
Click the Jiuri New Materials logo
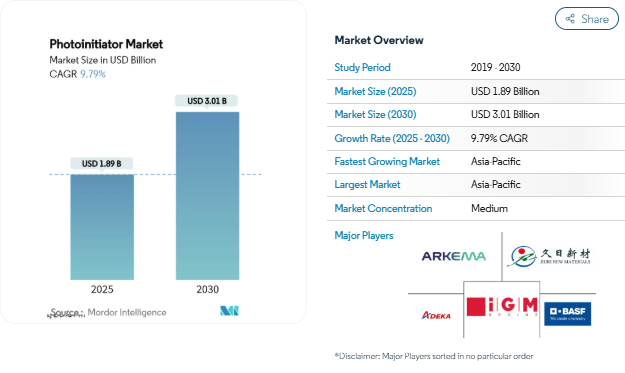tap(550, 256)
